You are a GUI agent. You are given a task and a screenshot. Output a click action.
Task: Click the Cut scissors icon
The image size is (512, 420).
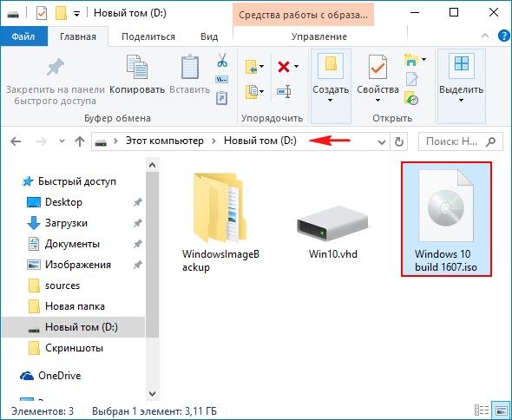[222, 61]
